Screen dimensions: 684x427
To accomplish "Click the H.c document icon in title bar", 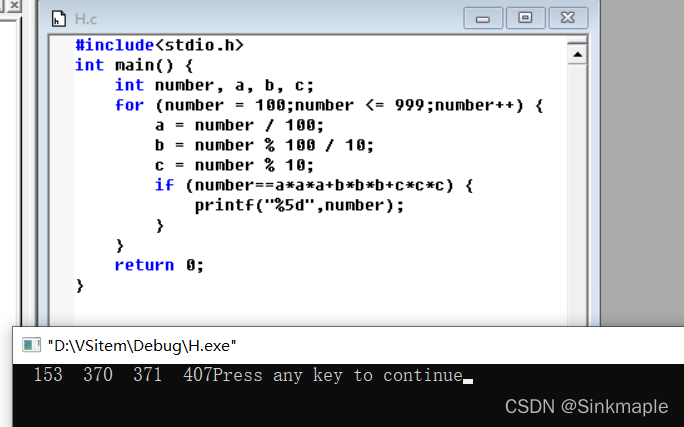I will point(58,19).
